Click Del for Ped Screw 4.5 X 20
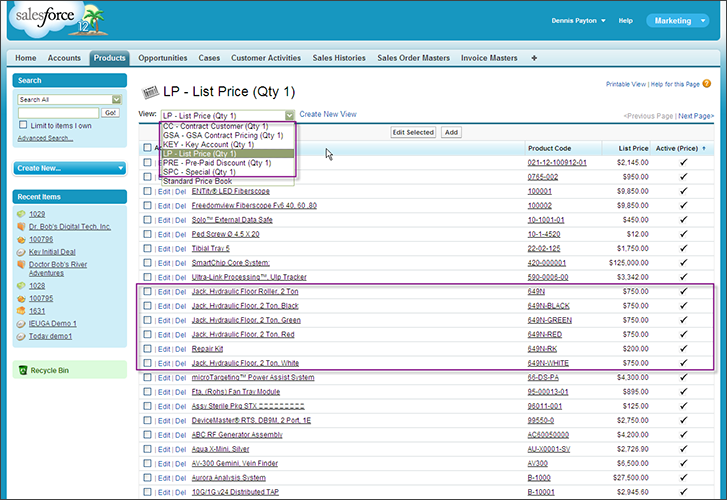The height and width of the screenshot is (500, 727). (180, 235)
